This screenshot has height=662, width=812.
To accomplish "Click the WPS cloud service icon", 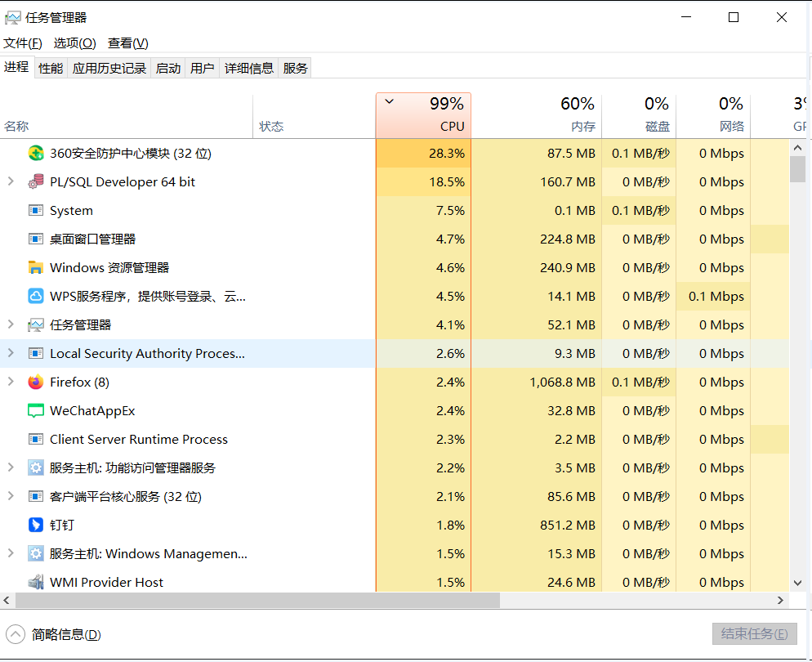I will click(36, 297).
